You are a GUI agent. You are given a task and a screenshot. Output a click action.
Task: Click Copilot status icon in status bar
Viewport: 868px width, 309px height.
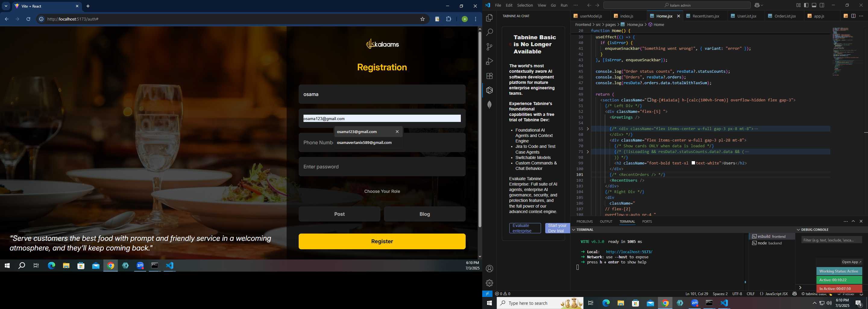click(x=794, y=294)
